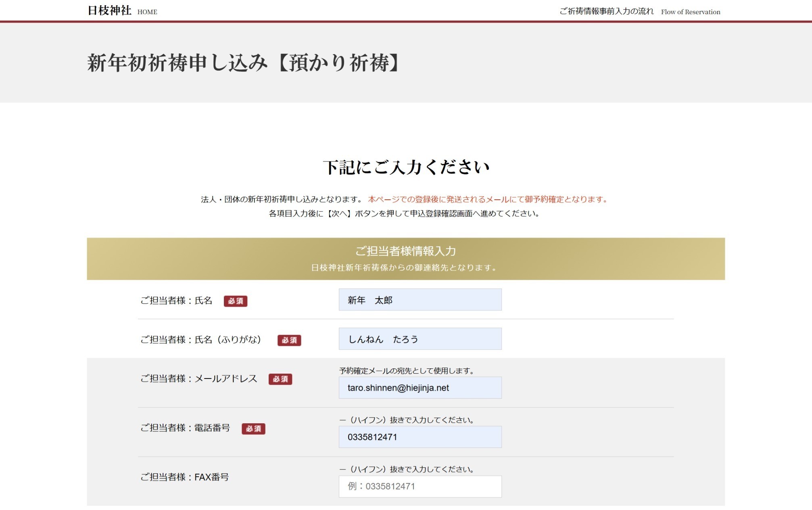Click 必須 badge beside メールアドレス label

coord(280,379)
